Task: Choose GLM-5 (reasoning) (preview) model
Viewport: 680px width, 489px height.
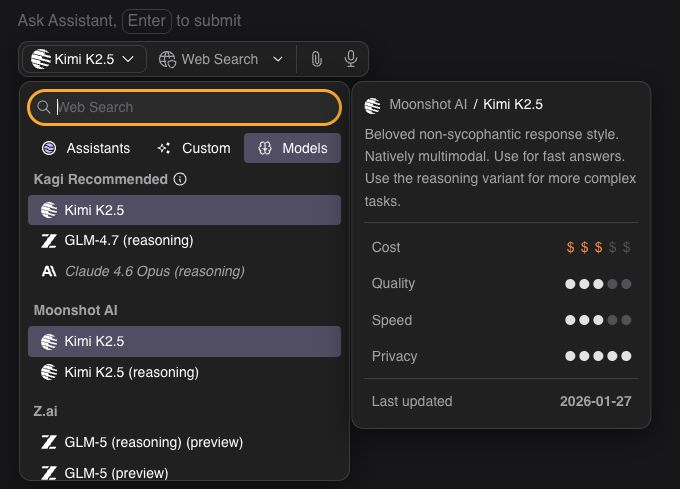Action: coord(184,442)
